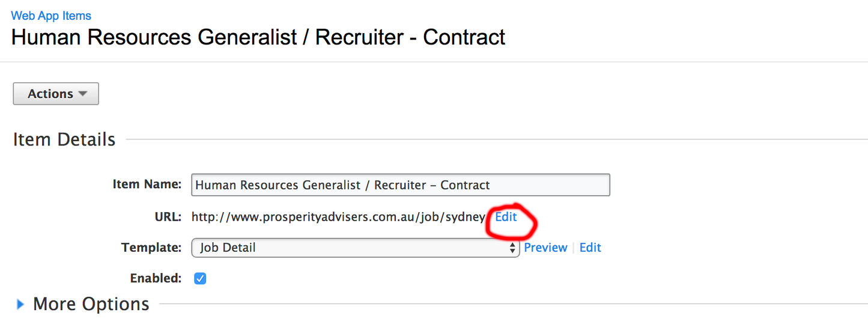Open the Actions dropdown button

pos(56,94)
